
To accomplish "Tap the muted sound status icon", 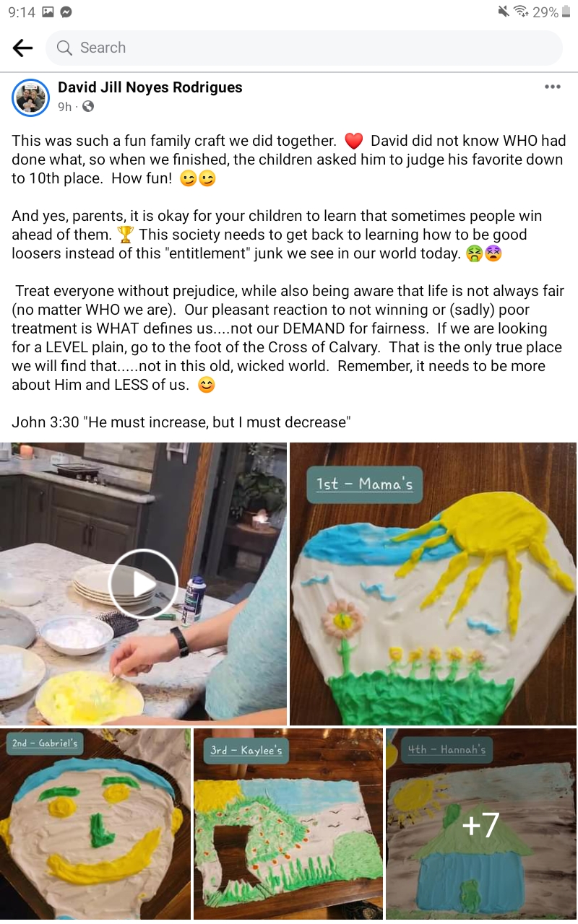I will click(504, 12).
